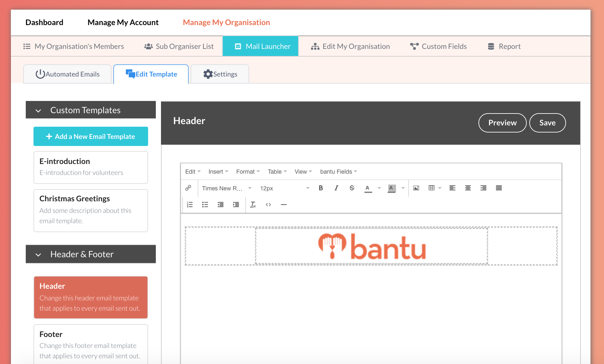Open Edit My Organisation
The image size is (604, 364).
point(350,46)
